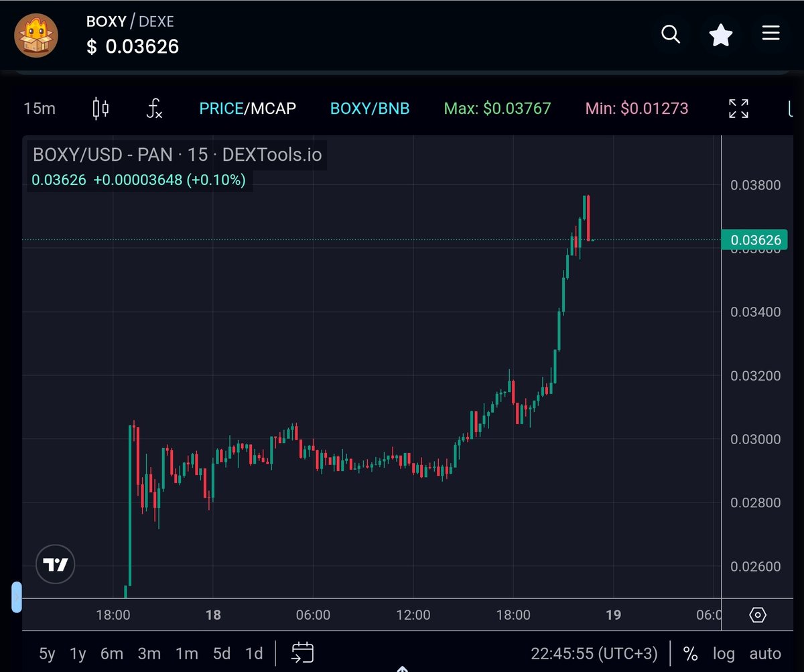Open timezone menu at 22:45:55 (UTC+3)

(594, 653)
